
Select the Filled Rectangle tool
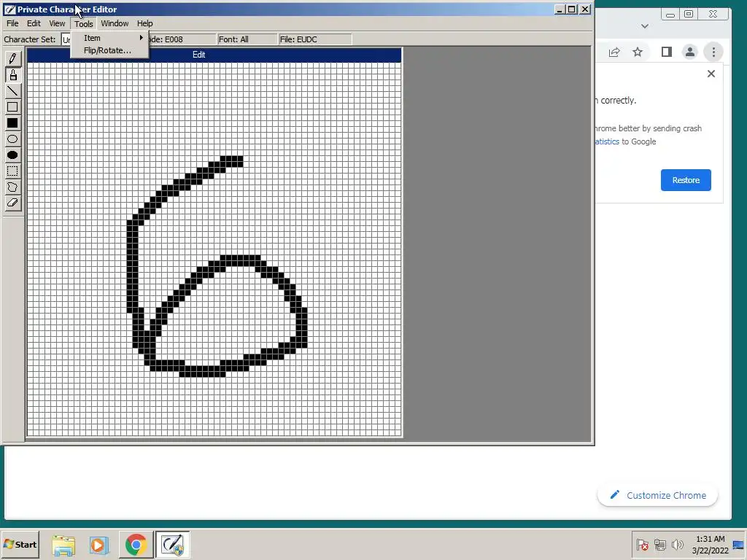coord(13,123)
